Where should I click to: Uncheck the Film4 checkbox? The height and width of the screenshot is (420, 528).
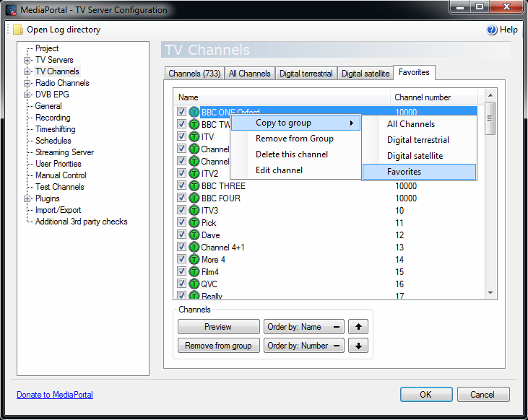181,271
